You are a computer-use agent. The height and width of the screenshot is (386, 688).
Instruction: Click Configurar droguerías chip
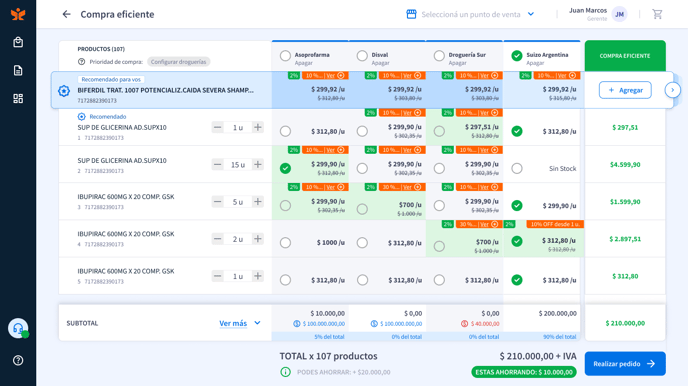[x=179, y=62]
